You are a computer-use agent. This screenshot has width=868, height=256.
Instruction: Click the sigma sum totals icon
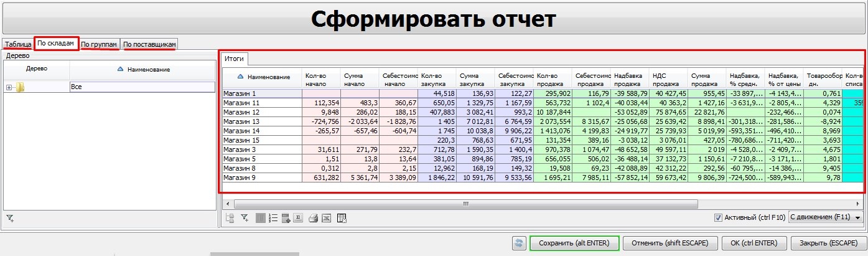click(x=298, y=218)
